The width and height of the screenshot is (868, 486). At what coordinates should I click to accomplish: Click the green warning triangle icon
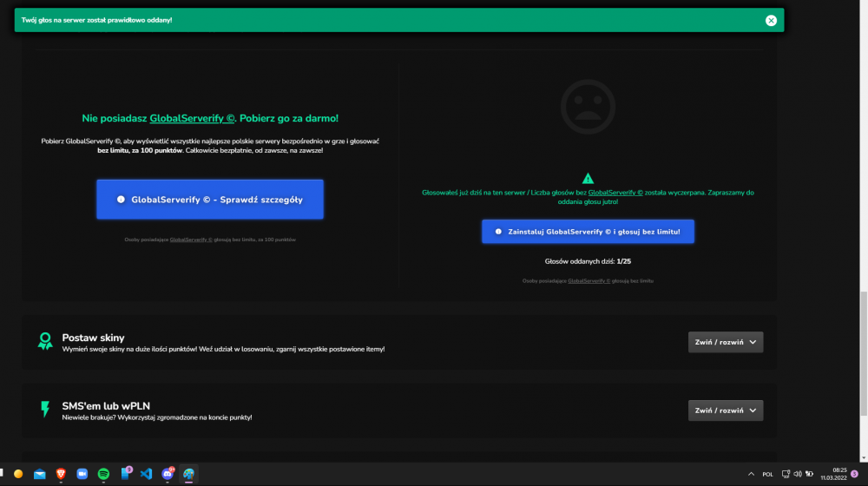[x=588, y=178]
